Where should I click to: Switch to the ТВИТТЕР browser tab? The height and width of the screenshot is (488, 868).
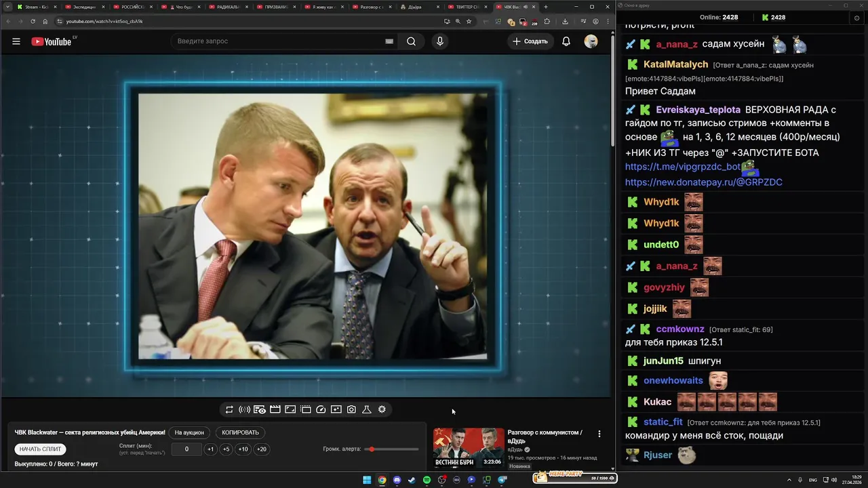469,7
